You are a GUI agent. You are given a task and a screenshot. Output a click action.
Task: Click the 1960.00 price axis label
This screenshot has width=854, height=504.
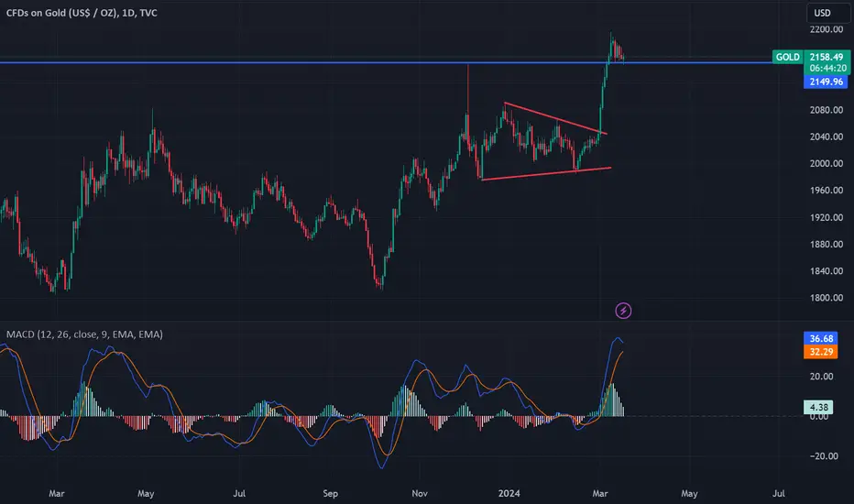tap(827, 191)
